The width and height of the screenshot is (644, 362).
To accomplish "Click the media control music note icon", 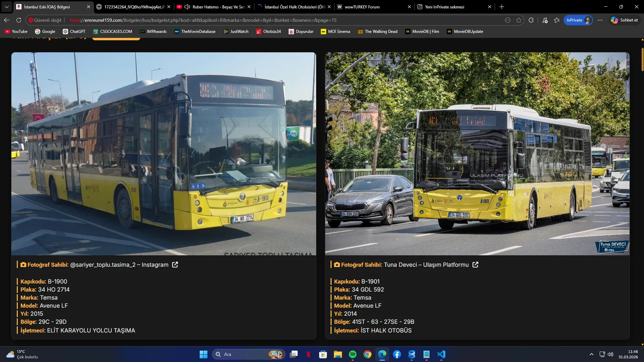I will (x=545, y=20).
